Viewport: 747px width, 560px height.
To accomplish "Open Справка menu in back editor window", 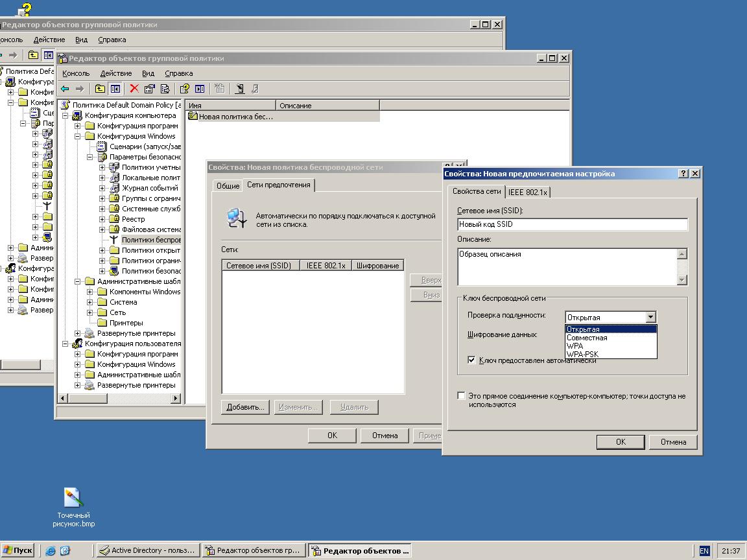I will tap(112, 40).
